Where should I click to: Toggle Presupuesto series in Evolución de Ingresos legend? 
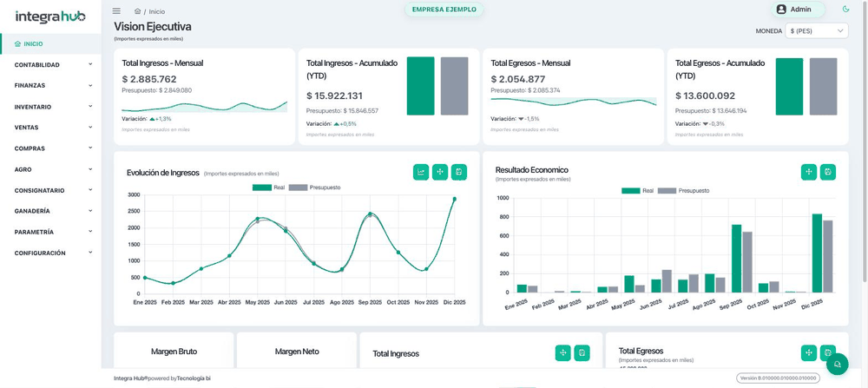coord(315,187)
